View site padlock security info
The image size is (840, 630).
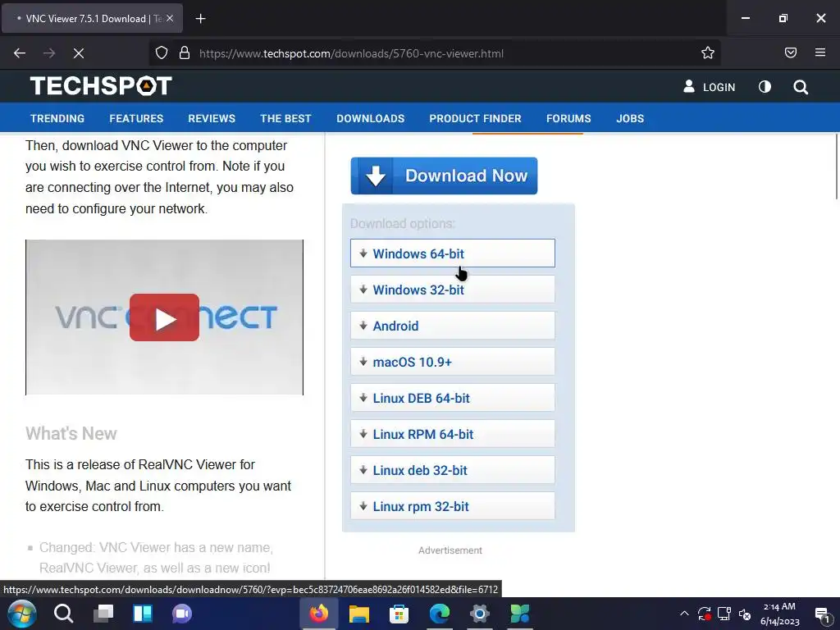point(185,53)
